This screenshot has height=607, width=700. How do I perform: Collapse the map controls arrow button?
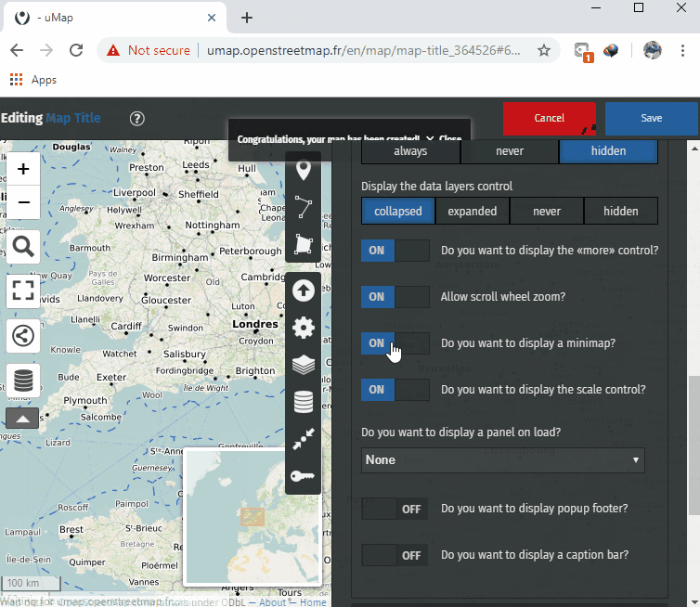[x=23, y=419]
